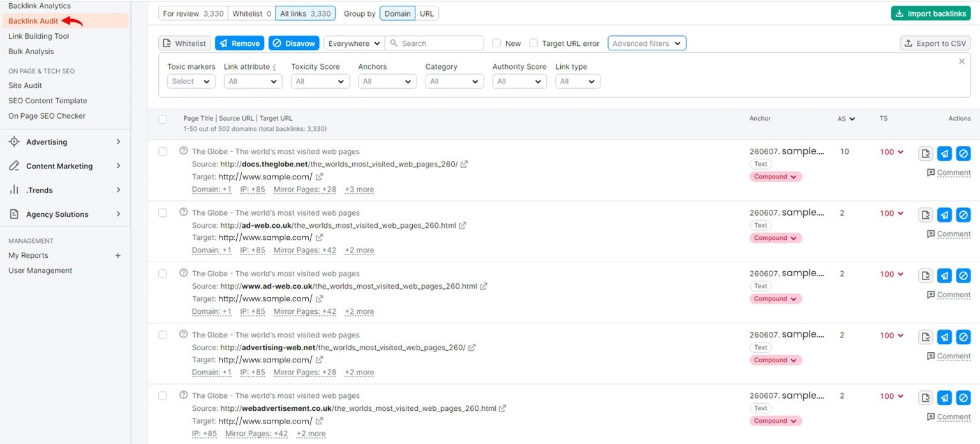Viewport: 980px width, 444px height.
Task: Click the Whitelist toolbar button
Action: [185, 43]
